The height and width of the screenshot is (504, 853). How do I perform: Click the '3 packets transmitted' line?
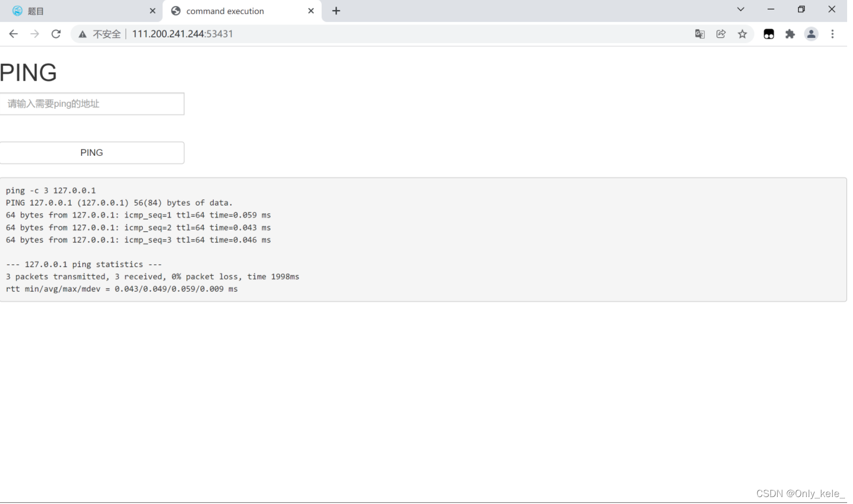[x=152, y=277]
